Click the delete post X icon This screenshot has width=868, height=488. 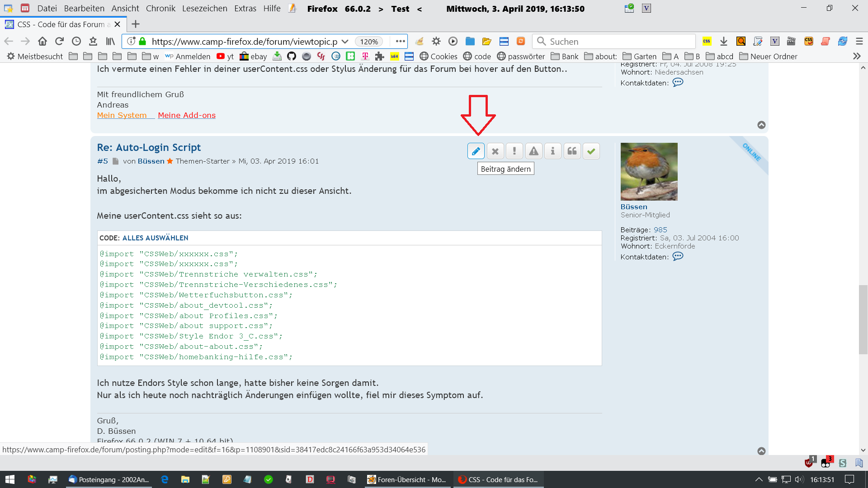pyautogui.click(x=495, y=151)
